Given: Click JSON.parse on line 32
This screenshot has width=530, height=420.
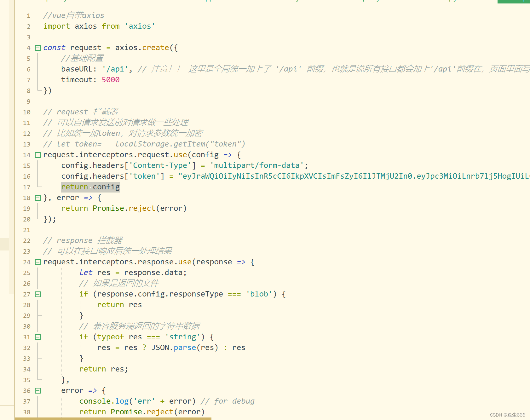Looking at the screenshot, I should pos(173,348).
